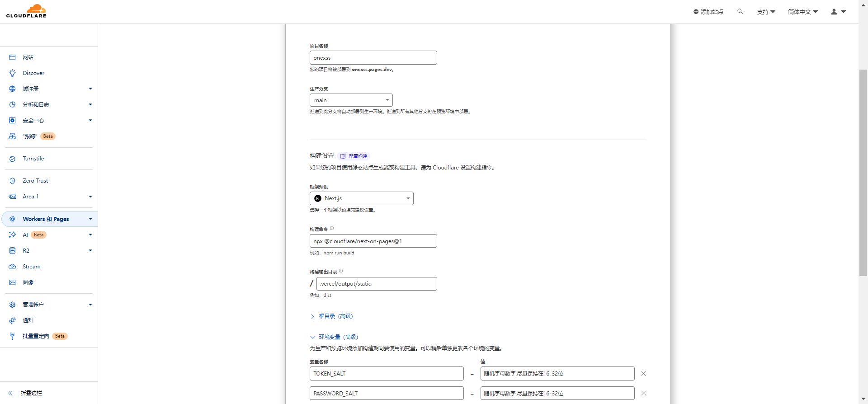Expand the 安全中心 sidebar arrow
868x404 pixels.
[x=90, y=121]
